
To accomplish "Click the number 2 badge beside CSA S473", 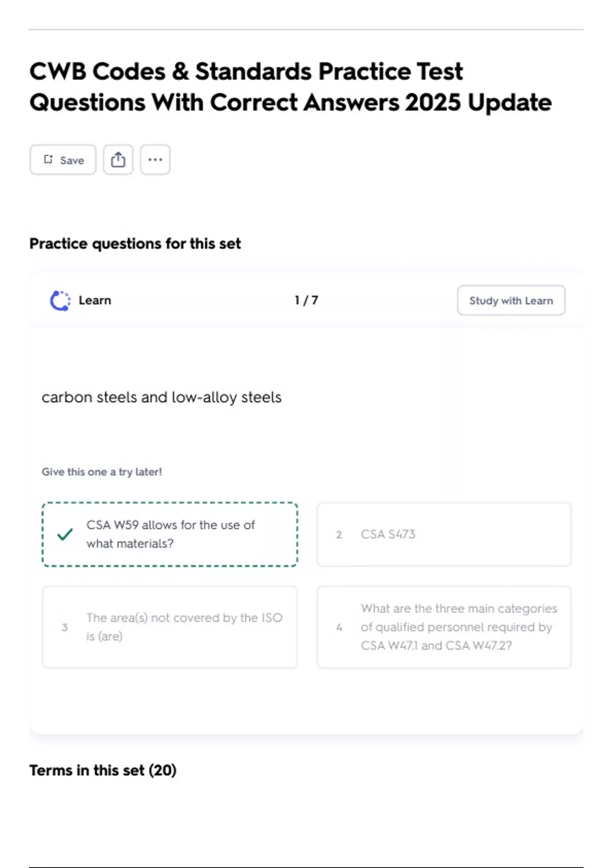I will [x=339, y=535].
